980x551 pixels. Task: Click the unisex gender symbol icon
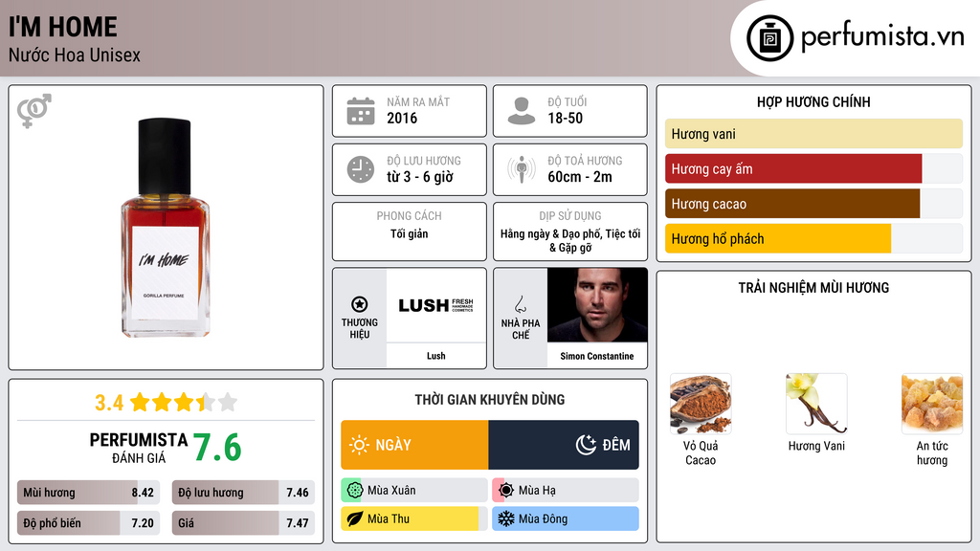(x=34, y=111)
